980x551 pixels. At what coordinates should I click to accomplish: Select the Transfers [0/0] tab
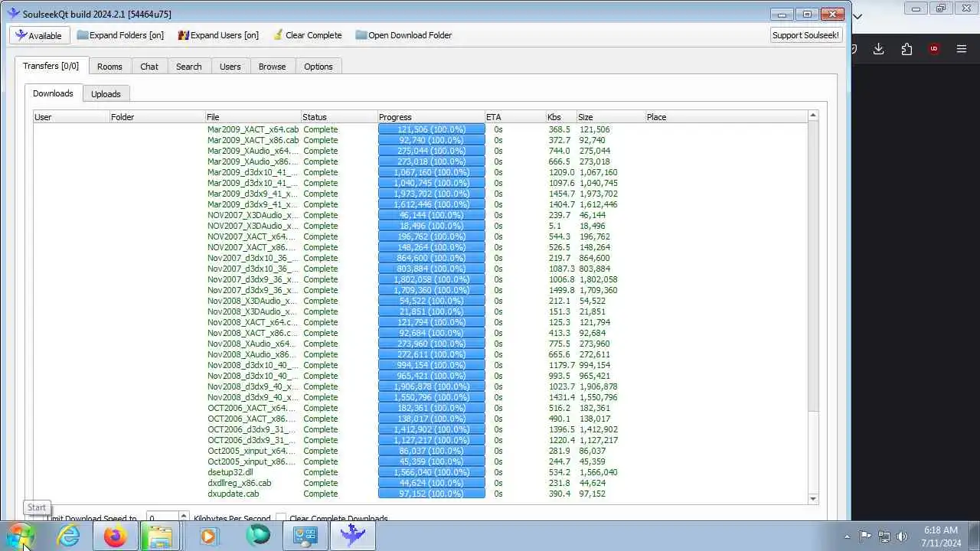point(51,66)
